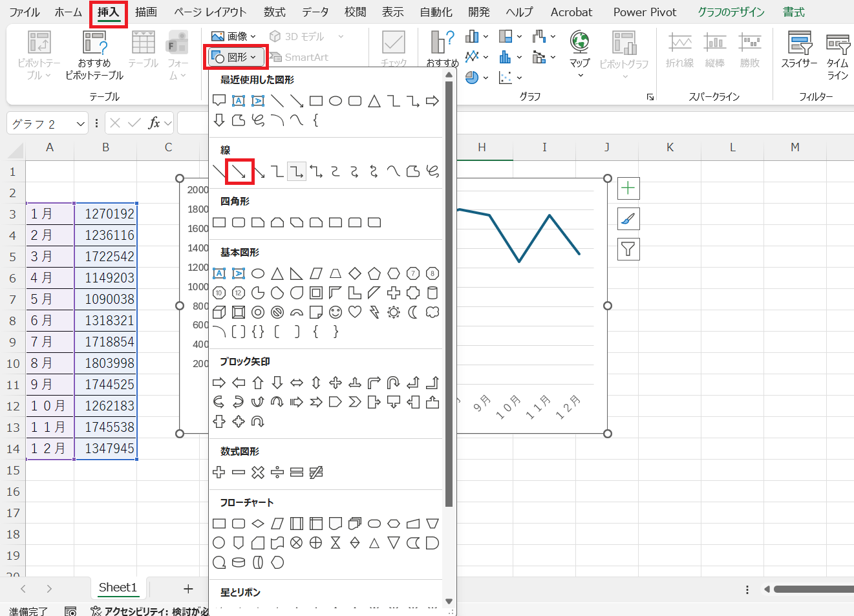Open the Chart Styles paintbrush button
Screen dimensions: 854x616
pos(628,219)
